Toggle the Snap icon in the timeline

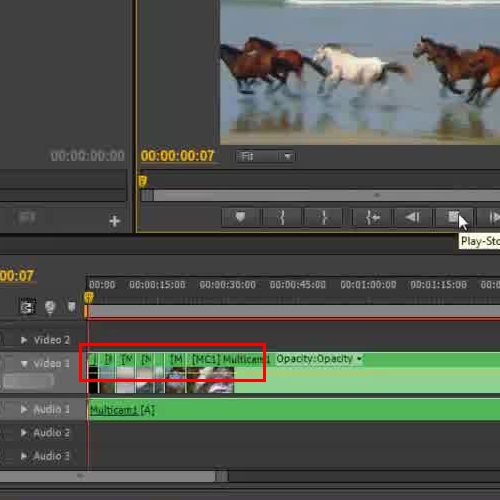tap(28, 307)
